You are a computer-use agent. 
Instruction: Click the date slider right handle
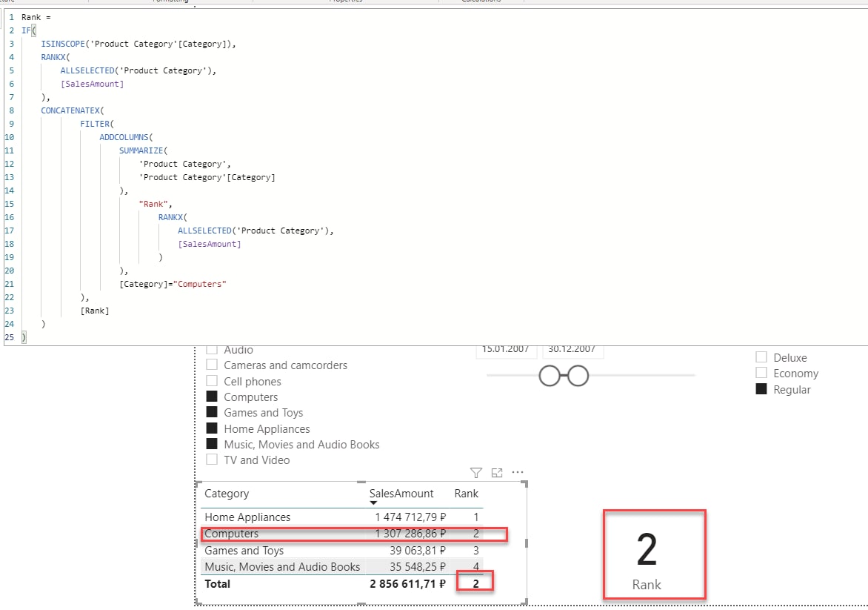click(x=578, y=376)
